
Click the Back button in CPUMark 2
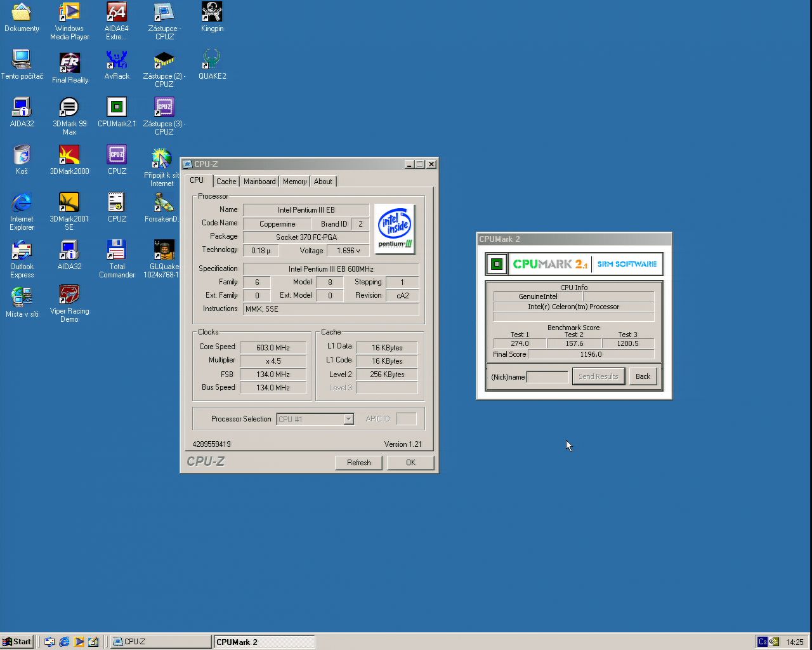tap(643, 376)
